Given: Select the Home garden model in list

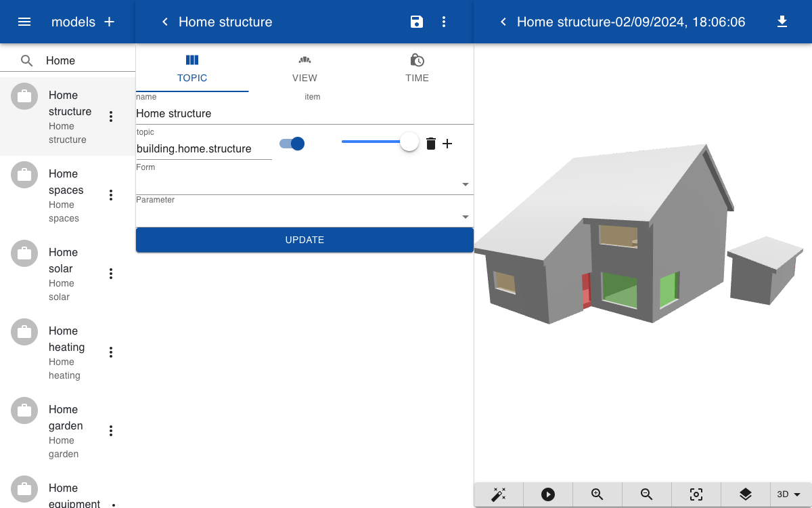Looking at the screenshot, I should (x=68, y=431).
